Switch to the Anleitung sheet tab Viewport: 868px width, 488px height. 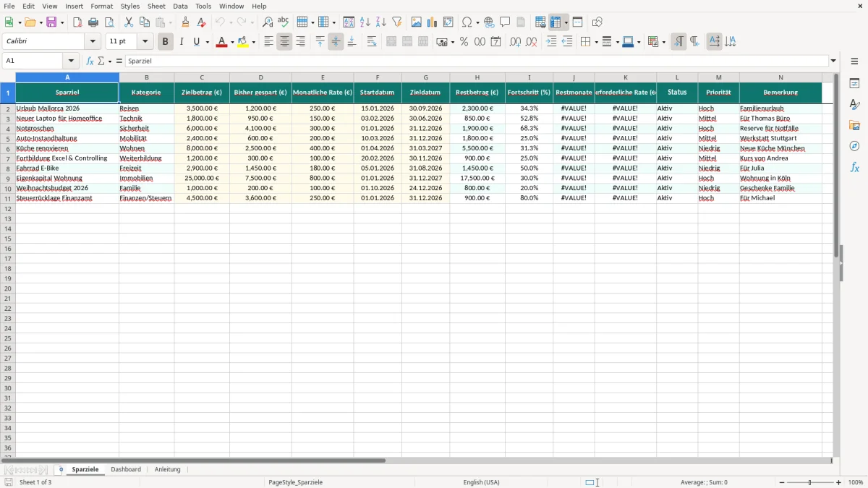[x=168, y=469]
